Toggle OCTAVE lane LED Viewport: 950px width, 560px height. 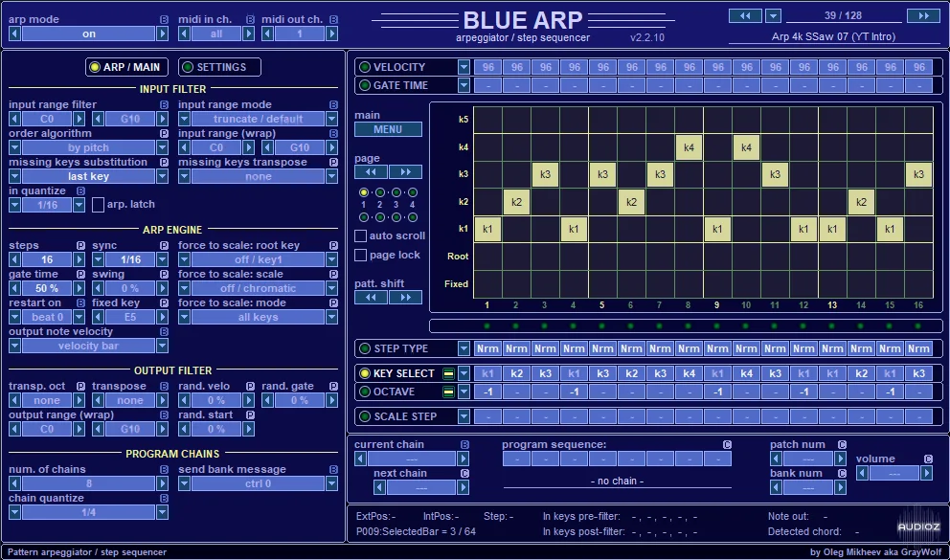point(365,392)
